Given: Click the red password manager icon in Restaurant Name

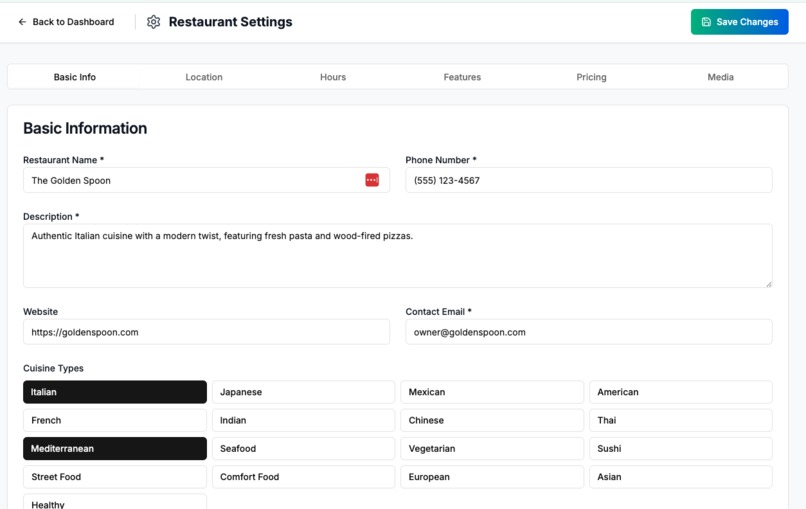Looking at the screenshot, I should [x=372, y=180].
